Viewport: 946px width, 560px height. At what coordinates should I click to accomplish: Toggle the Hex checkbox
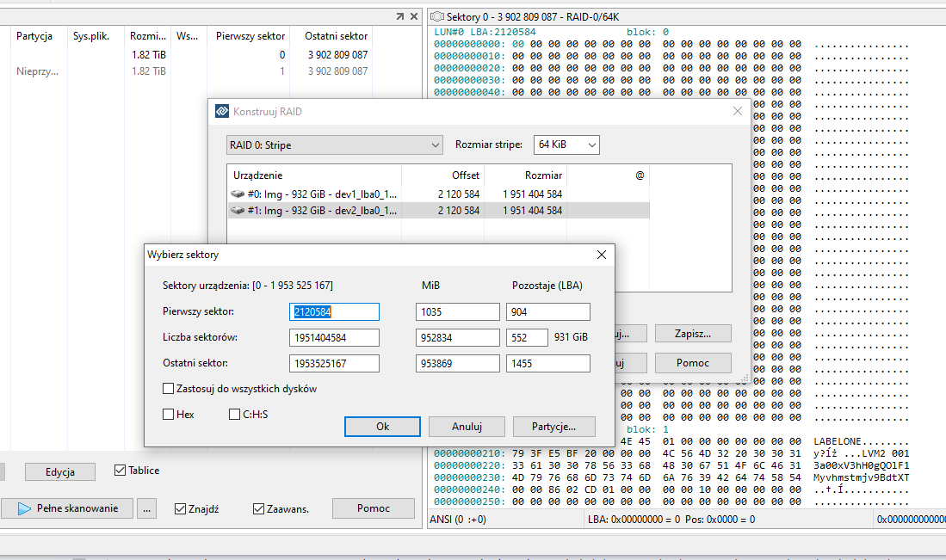(169, 414)
